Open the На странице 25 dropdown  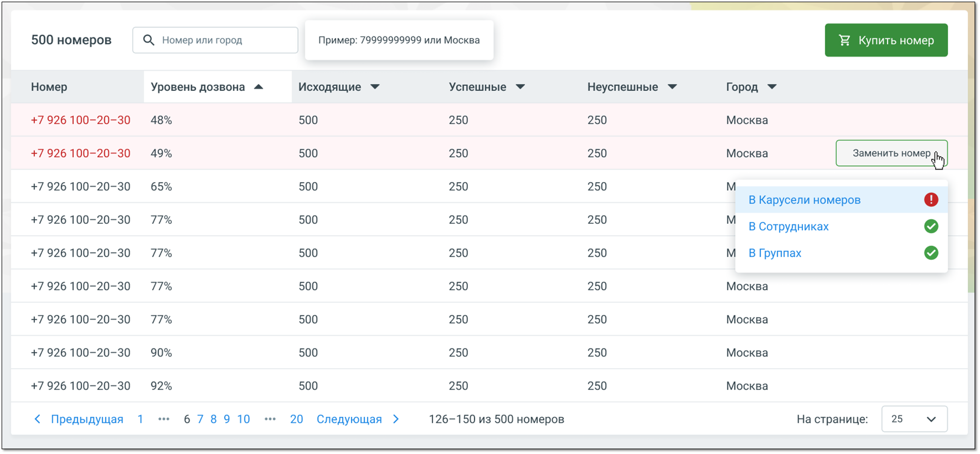click(914, 419)
